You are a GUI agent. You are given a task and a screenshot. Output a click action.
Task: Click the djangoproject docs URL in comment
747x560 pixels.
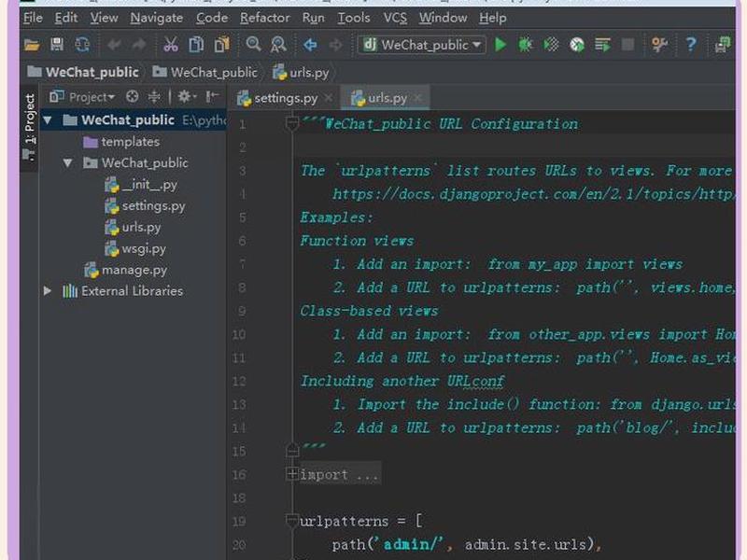click(x=533, y=194)
